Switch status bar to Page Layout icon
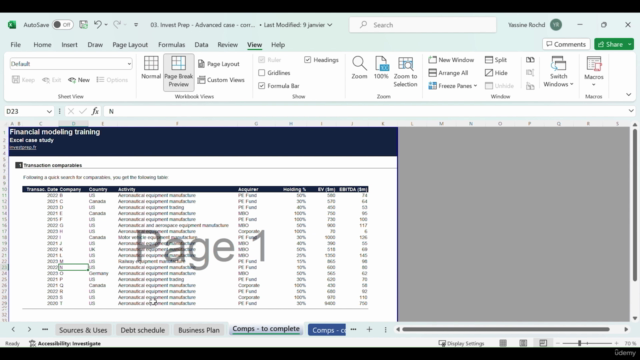Image resolution: width=640 pixels, height=360 pixels. [523, 343]
